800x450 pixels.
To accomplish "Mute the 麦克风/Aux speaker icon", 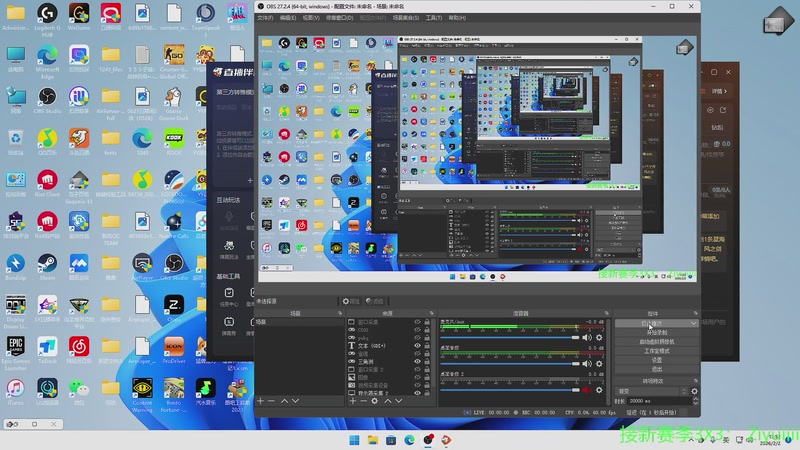I will point(587,337).
